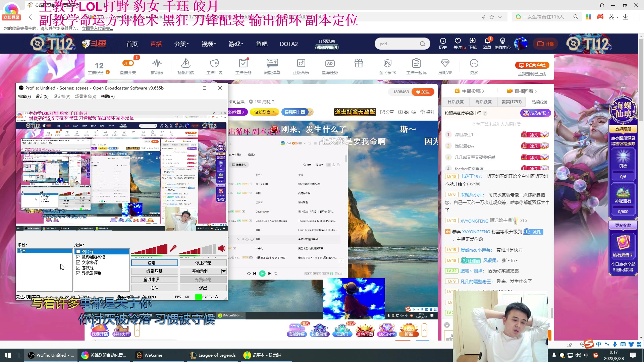
Task: Click the 成为钻粉 button
Action: point(536,113)
